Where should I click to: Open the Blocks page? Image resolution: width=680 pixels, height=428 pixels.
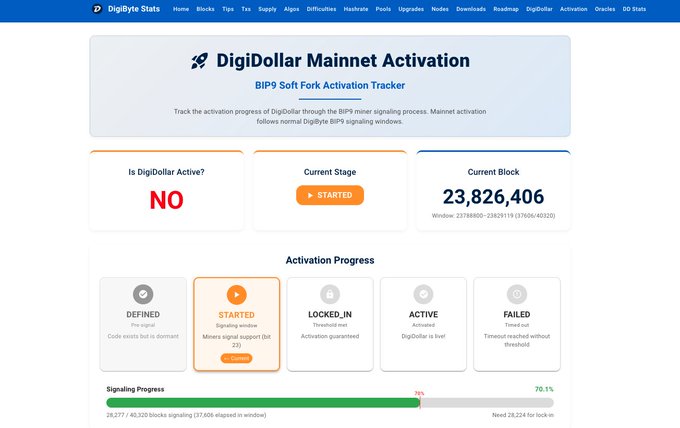click(x=205, y=9)
